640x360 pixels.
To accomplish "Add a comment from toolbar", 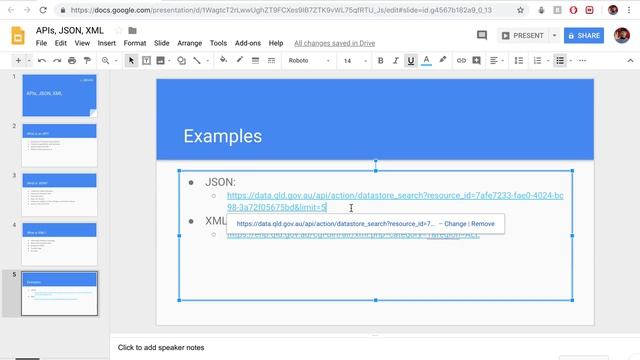I will 476,61.
